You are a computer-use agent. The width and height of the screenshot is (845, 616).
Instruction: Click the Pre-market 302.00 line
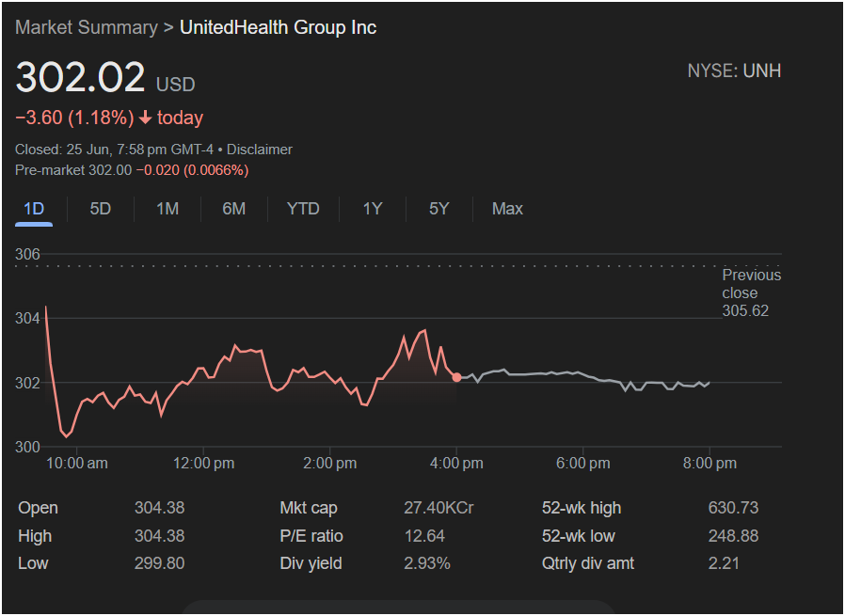[x=132, y=170]
